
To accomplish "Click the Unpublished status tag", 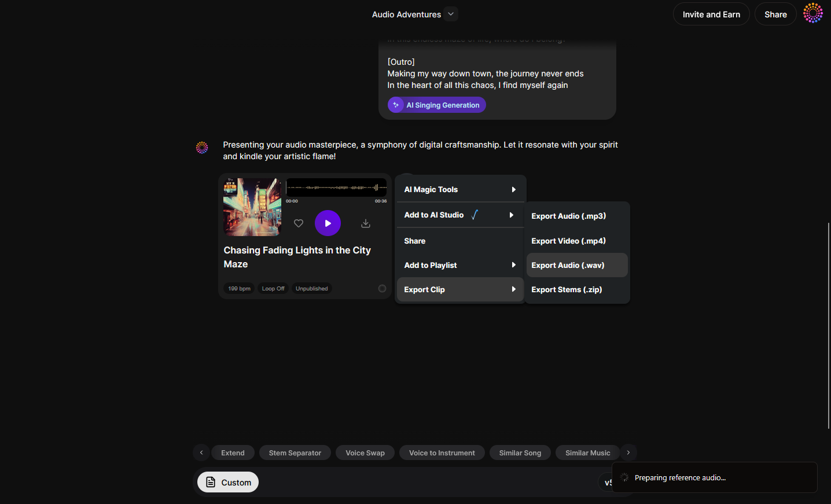I will point(312,288).
